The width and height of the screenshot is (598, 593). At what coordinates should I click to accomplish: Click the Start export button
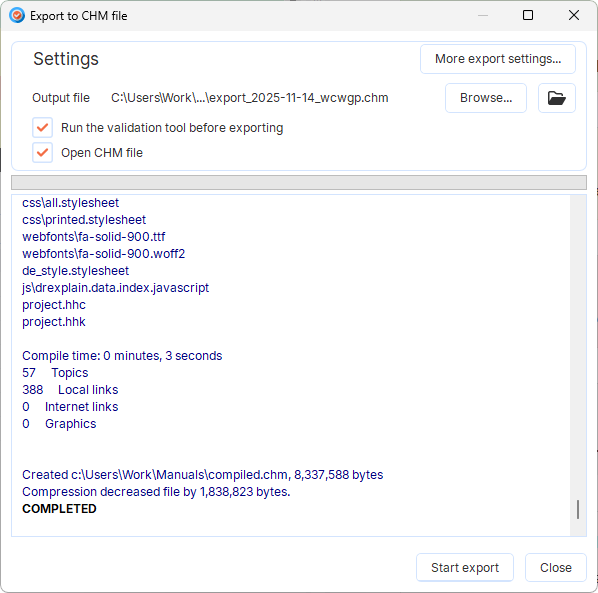tap(465, 567)
